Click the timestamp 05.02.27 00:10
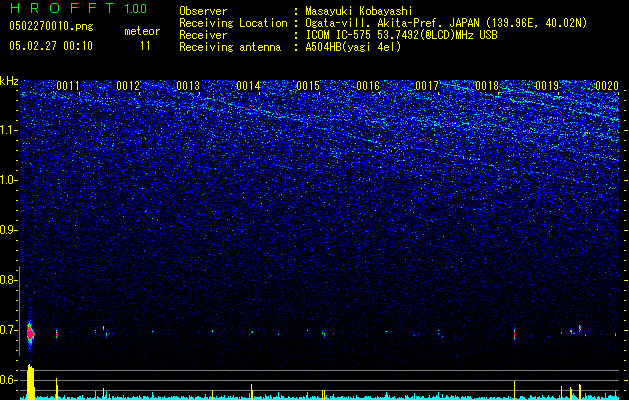Viewport: 629px width, 400px height. click(51, 46)
